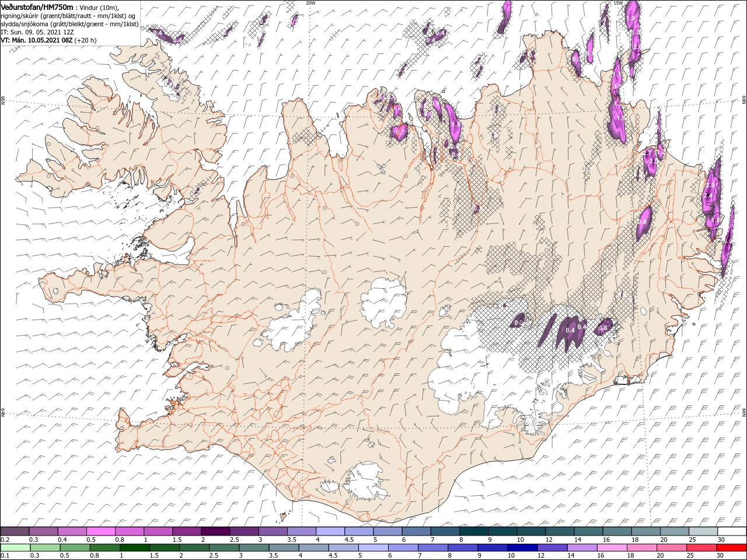Pick the lavender 4 swatch in top row
The width and height of the screenshot is (747, 560).
330,531
